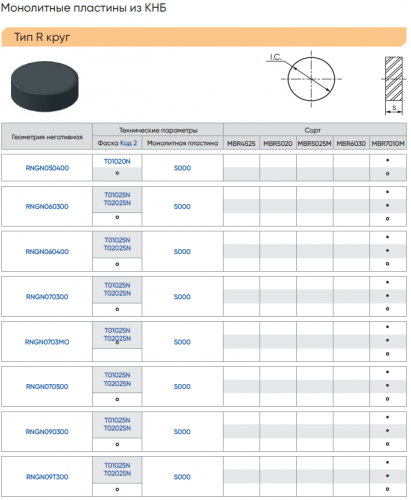
Task: Click the hatched thickness S cross-section diagram
Action: [394, 86]
